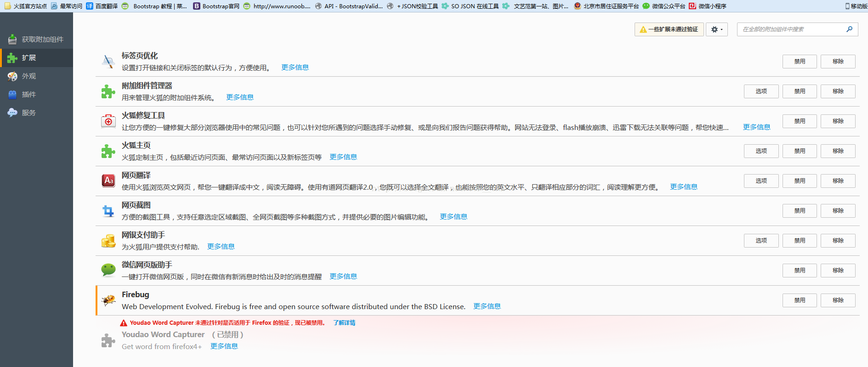Image resolution: width=868 pixels, height=367 pixels.
Task: Remove the 火狐主页 extension
Action: [x=838, y=151]
